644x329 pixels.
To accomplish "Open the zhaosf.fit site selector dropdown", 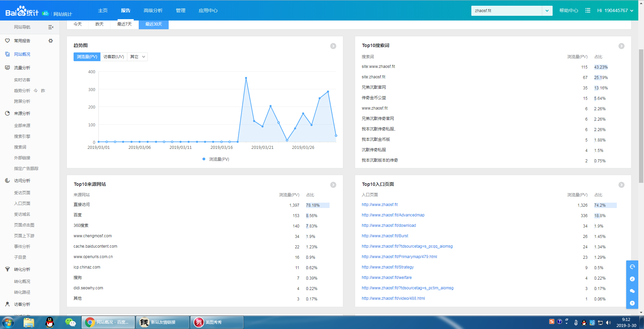I will point(547,11).
